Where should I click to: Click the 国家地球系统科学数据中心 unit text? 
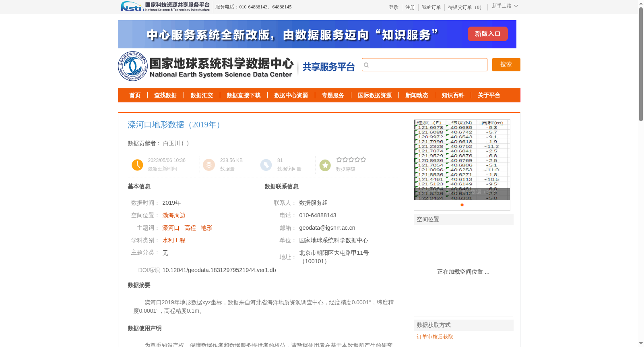tap(334, 241)
